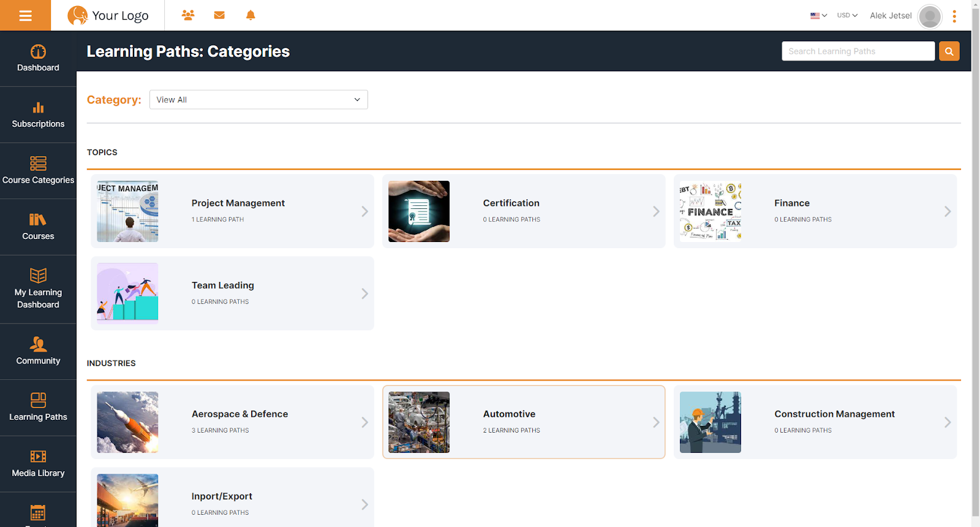Go to Dashboard in the sidebar
Screen dimensions: 980x527
click(38, 59)
